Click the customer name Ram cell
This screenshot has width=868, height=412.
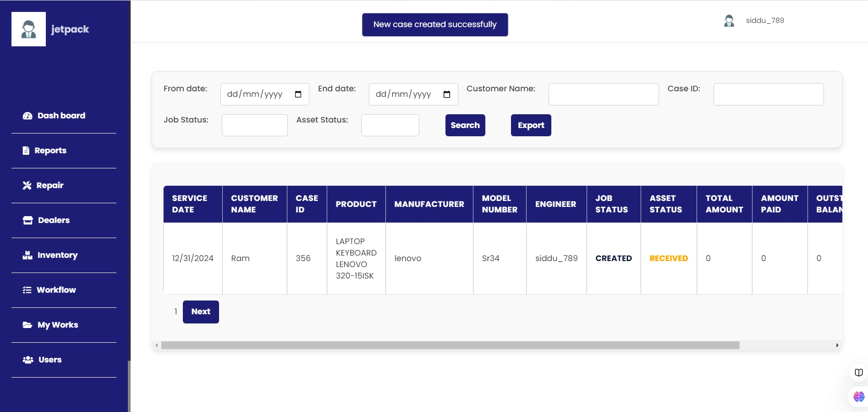(x=255, y=258)
